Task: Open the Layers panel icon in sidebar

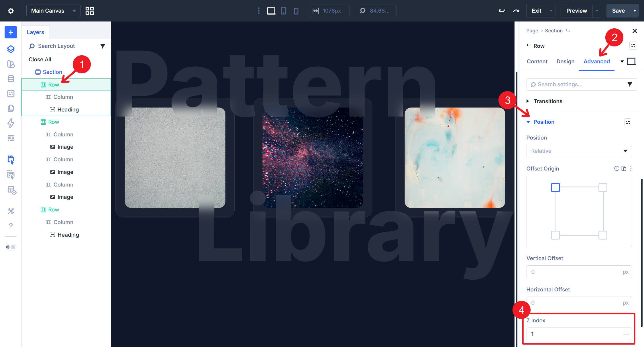Action: coord(11,49)
